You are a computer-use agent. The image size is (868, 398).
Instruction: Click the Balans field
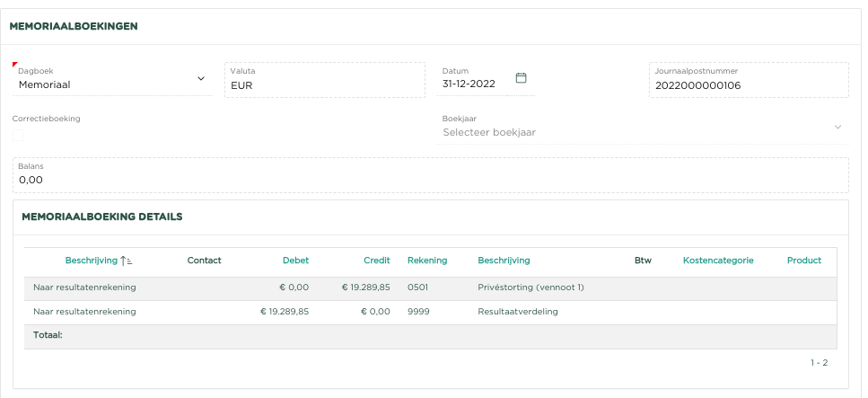tap(430, 180)
